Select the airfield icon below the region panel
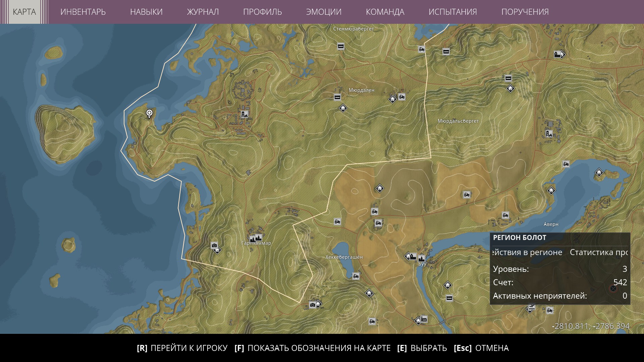This screenshot has height=362, width=644. [531, 307]
